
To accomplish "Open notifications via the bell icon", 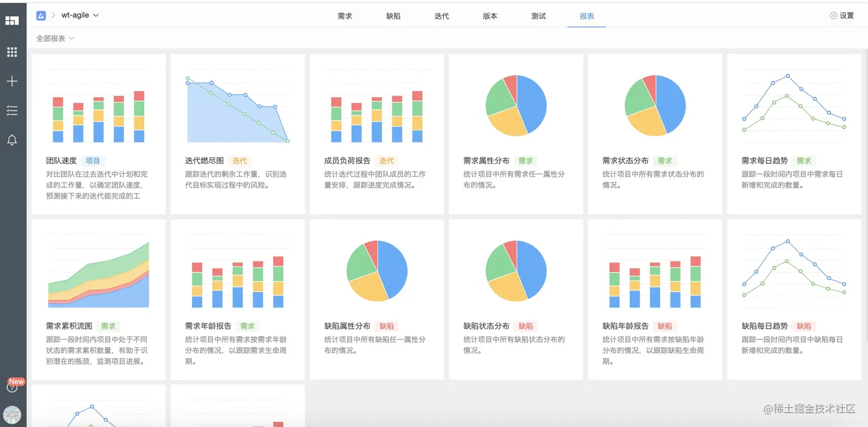I will pyautogui.click(x=12, y=140).
